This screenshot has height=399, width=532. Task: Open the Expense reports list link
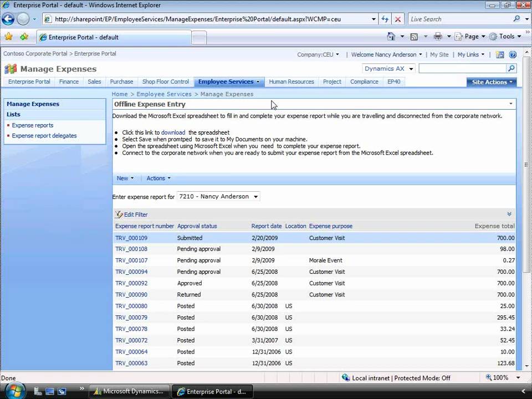[x=33, y=125]
